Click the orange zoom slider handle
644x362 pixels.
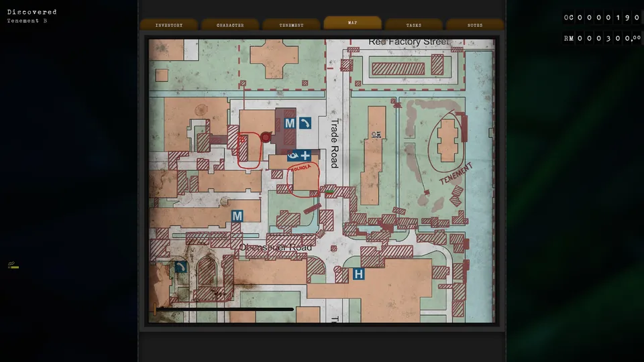(155, 309)
